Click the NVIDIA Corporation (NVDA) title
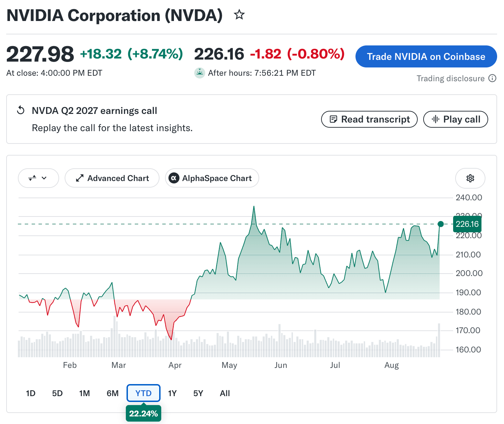Screen dimensions: 504x424 pyautogui.click(x=114, y=15)
